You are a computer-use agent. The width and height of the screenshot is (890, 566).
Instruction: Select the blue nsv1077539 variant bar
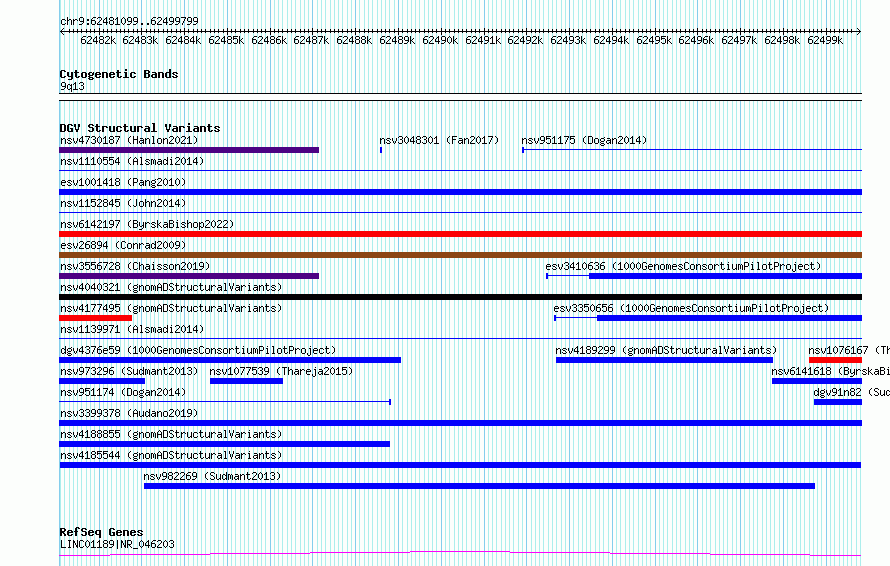(x=246, y=381)
